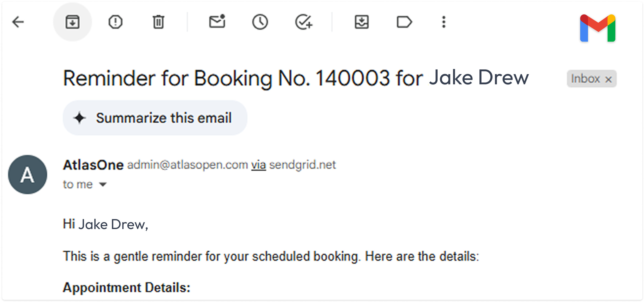This screenshot has width=644, height=302.
Task: Click the AtlasOne sender avatar
Action: pos(28,175)
